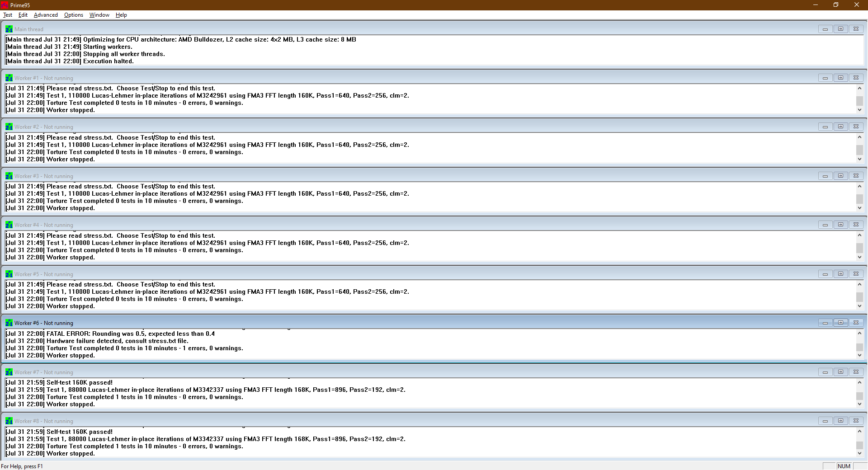This screenshot has width=868, height=470.
Task: Minimize the Worker #7 window
Action: tap(825, 372)
